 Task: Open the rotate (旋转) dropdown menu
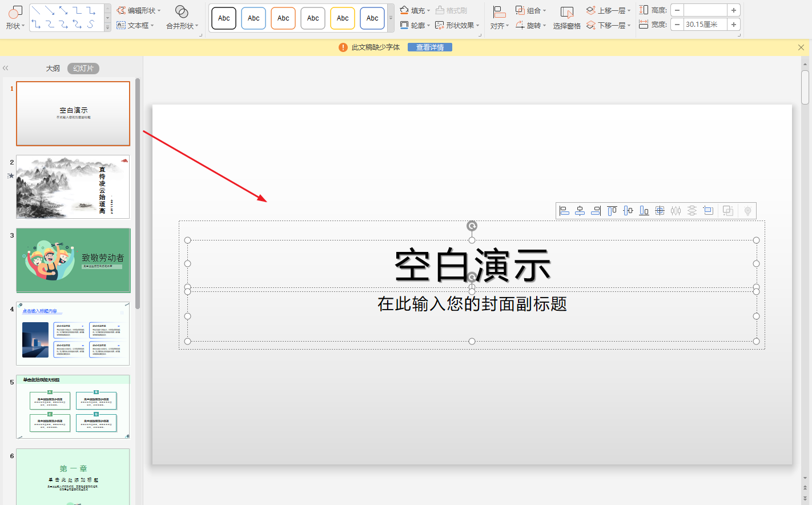[x=530, y=25]
